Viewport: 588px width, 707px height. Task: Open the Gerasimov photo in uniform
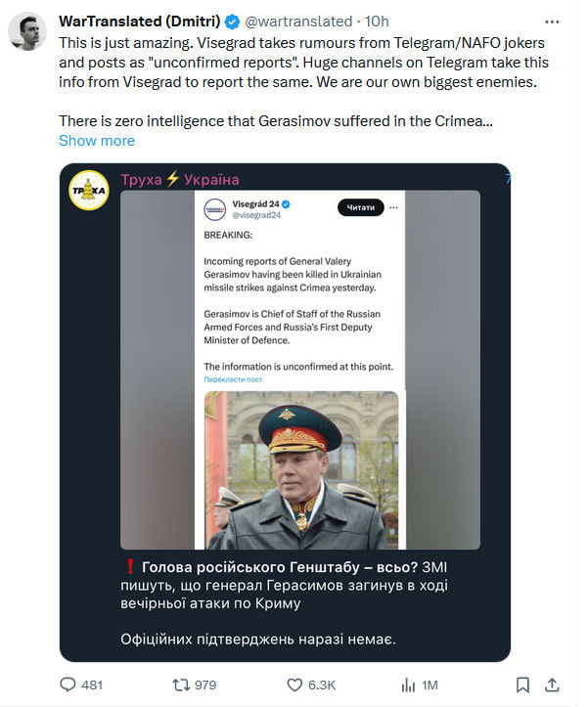pos(300,469)
